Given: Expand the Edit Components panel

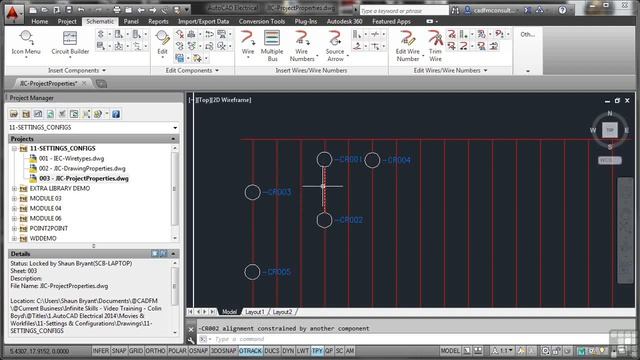Looking at the screenshot, I should pyautogui.click(x=192, y=71).
